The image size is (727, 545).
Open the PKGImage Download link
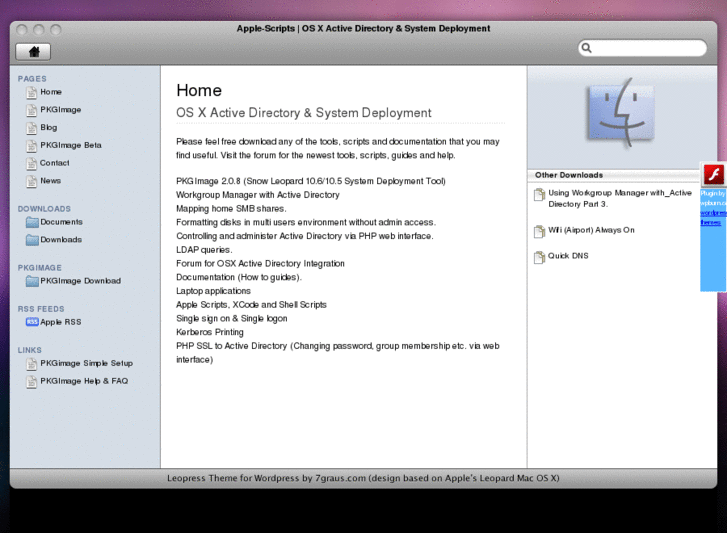pyautogui.click(x=81, y=281)
